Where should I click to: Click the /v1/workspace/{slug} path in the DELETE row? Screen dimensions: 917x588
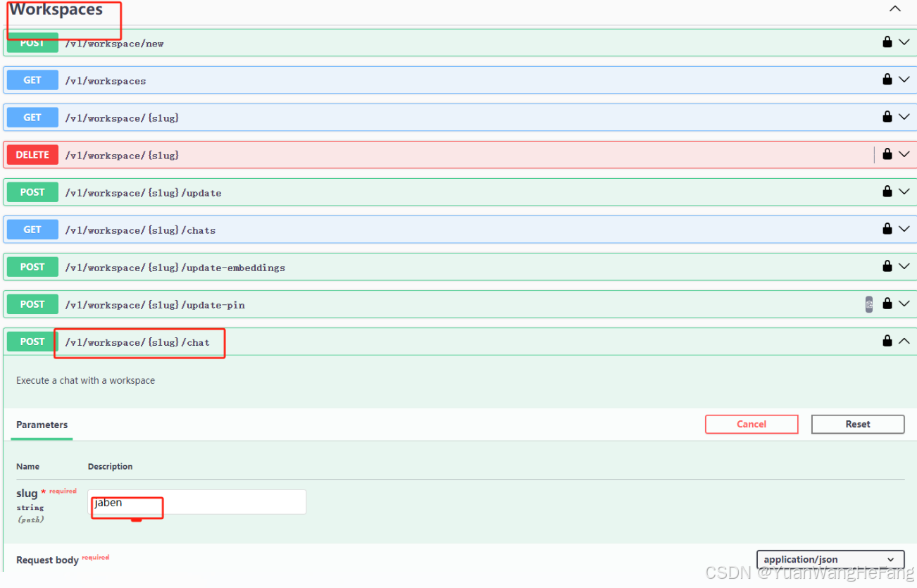tap(122, 156)
